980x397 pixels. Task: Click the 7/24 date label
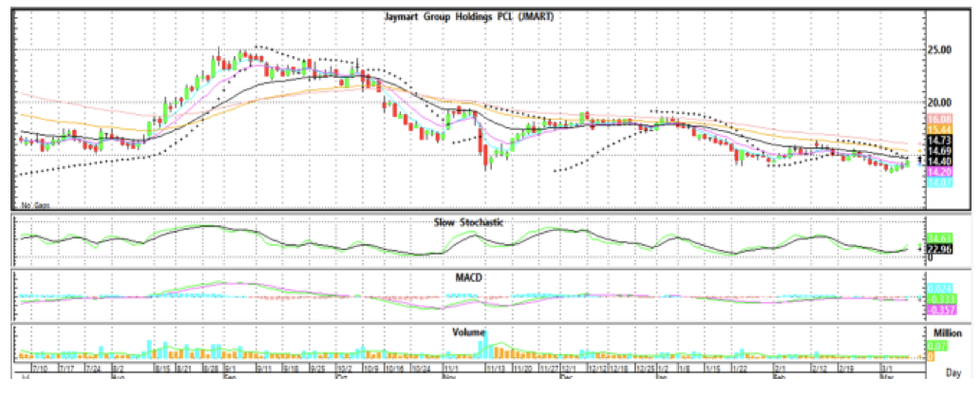[93, 369]
